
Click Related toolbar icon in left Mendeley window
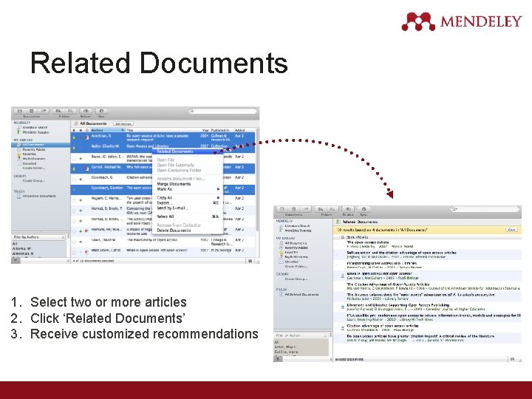(86, 111)
